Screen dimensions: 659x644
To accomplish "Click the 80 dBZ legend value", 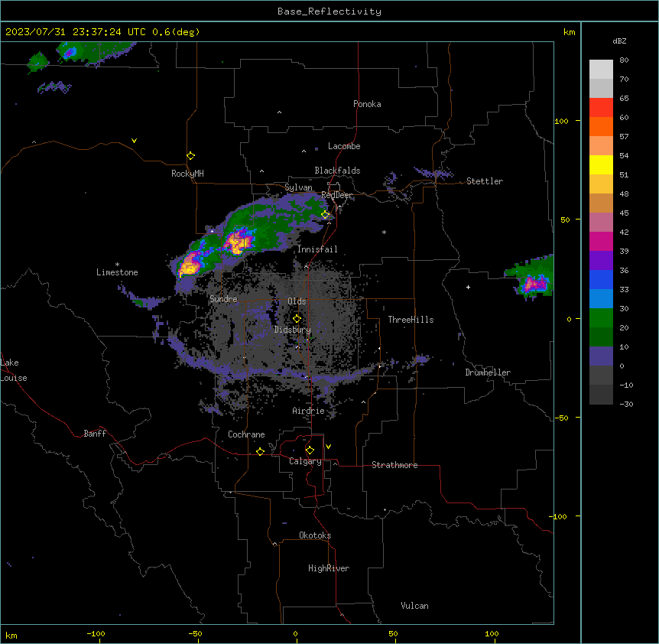I will [624, 60].
